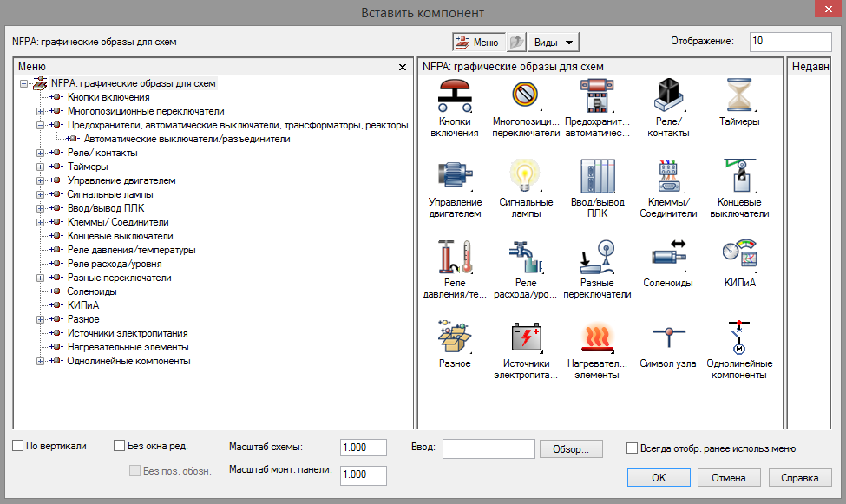
Task: Open the Управление двигателем motor icon
Action: tap(455, 175)
